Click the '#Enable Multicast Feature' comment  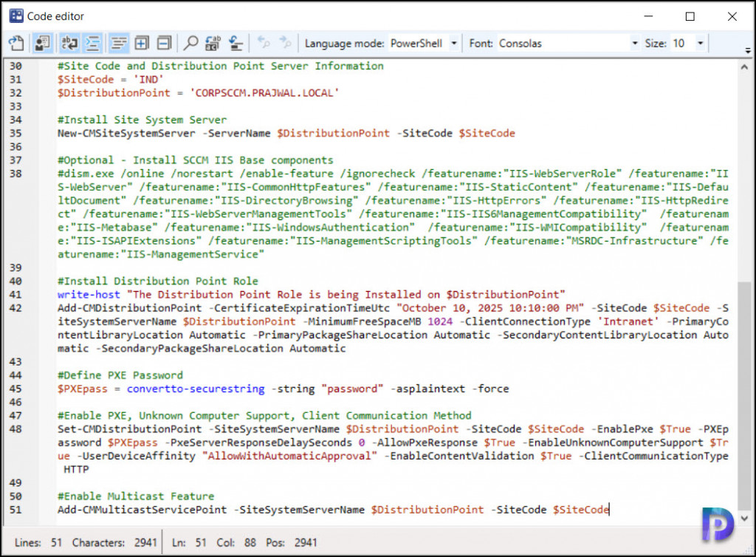pyautogui.click(x=136, y=496)
